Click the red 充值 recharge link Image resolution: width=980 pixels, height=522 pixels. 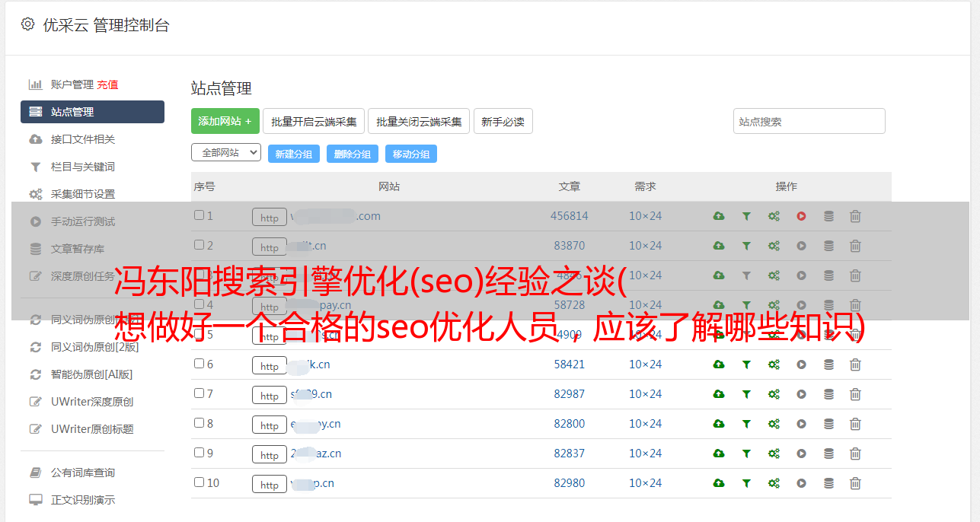click(107, 84)
